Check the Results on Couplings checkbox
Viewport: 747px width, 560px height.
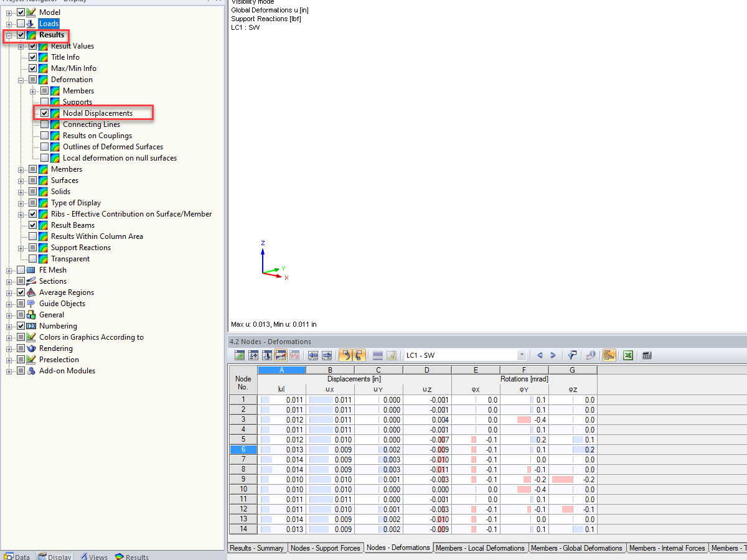click(x=45, y=136)
